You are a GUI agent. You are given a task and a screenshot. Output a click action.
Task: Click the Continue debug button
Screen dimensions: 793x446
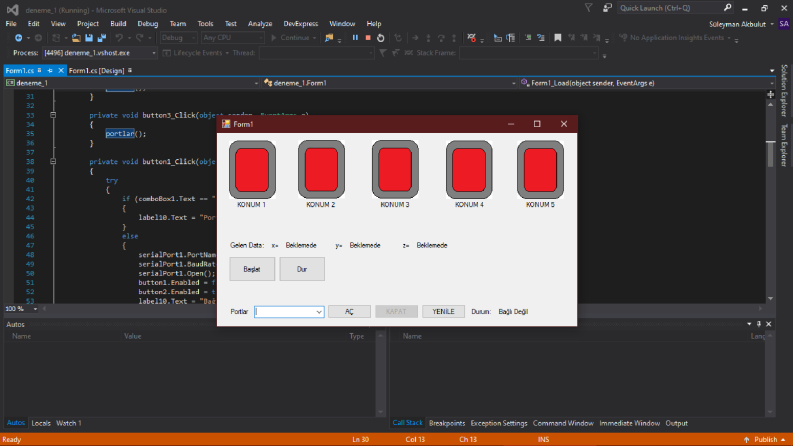(x=293, y=38)
